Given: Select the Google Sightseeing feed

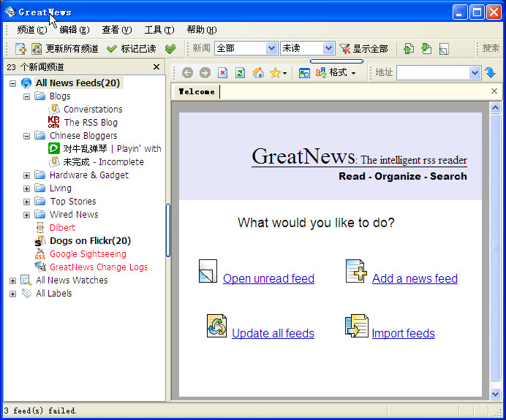Looking at the screenshot, I should coord(88,254).
